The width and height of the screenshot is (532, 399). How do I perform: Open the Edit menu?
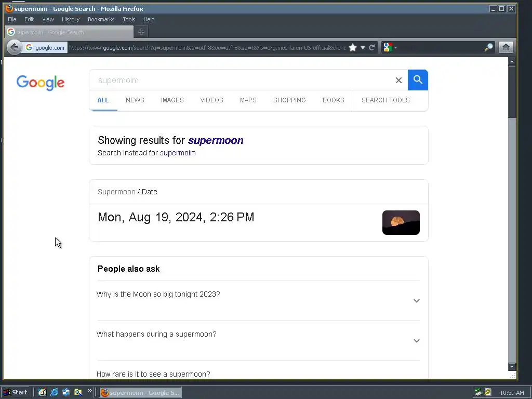[x=29, y=19]
